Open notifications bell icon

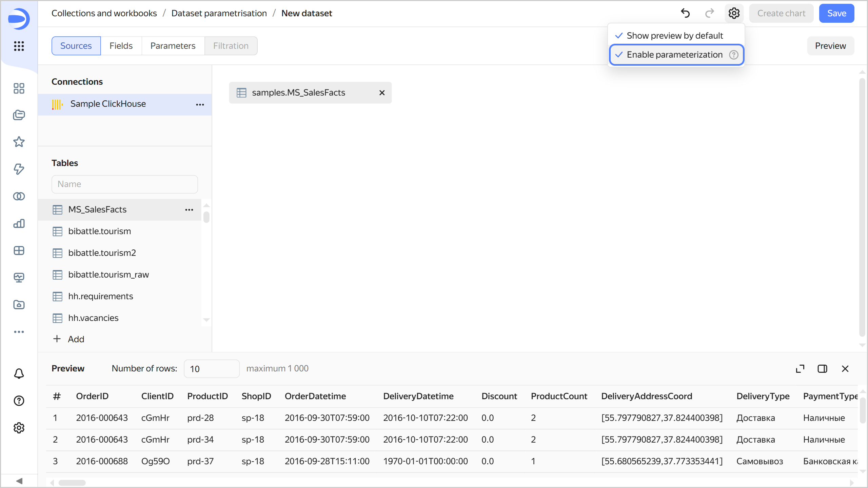[19, 373]
